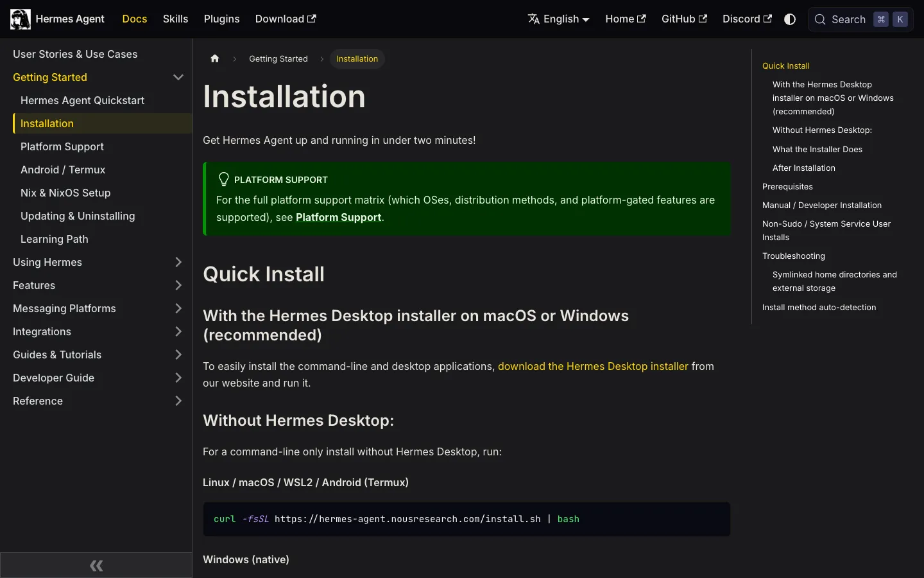Expand the Integrations section
Viewport: 924px width, 578px height.
178,331
